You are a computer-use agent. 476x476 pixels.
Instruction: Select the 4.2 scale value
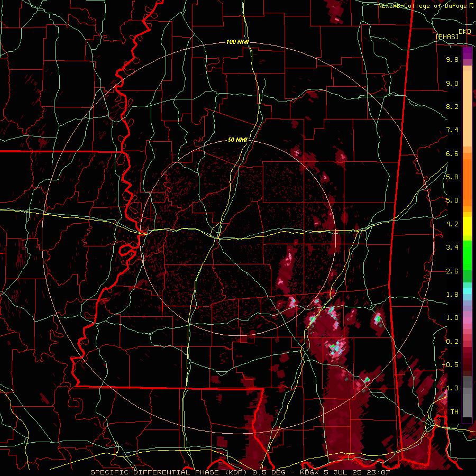coord(452,224)
